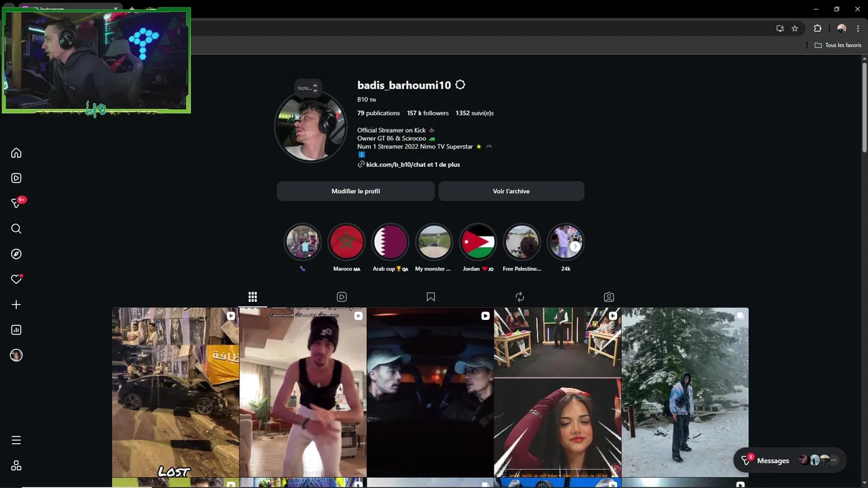Image resolution: width=868 pixels, height=488 pixels.
Task: Open Maroco story highlight
Action: coord(347,242)
